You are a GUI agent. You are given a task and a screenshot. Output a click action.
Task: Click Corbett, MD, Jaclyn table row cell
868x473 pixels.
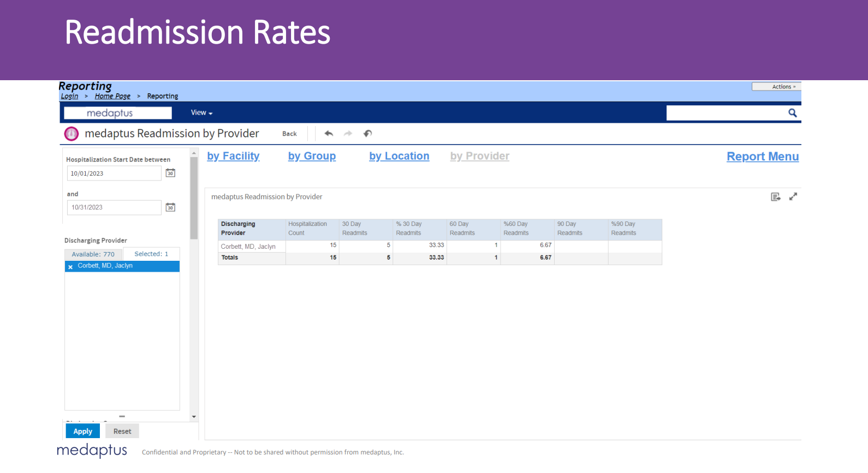tap(252, 247)
